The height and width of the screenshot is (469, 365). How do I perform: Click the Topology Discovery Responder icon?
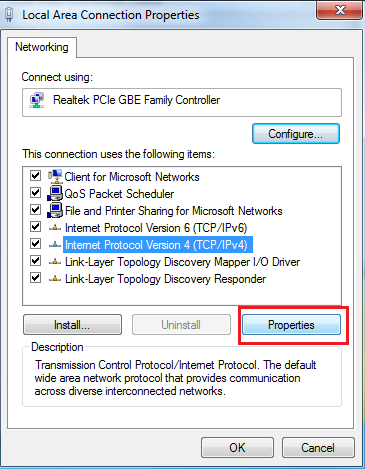tap(55, 279)
